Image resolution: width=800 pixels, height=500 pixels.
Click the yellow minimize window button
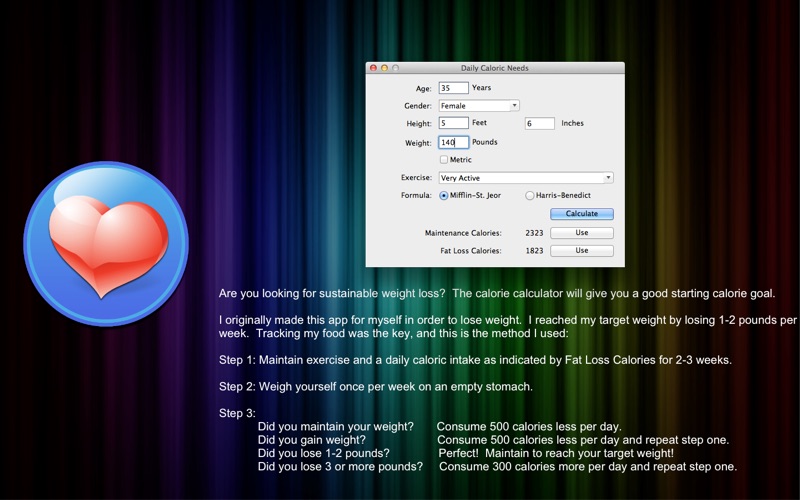pos(384,68)
